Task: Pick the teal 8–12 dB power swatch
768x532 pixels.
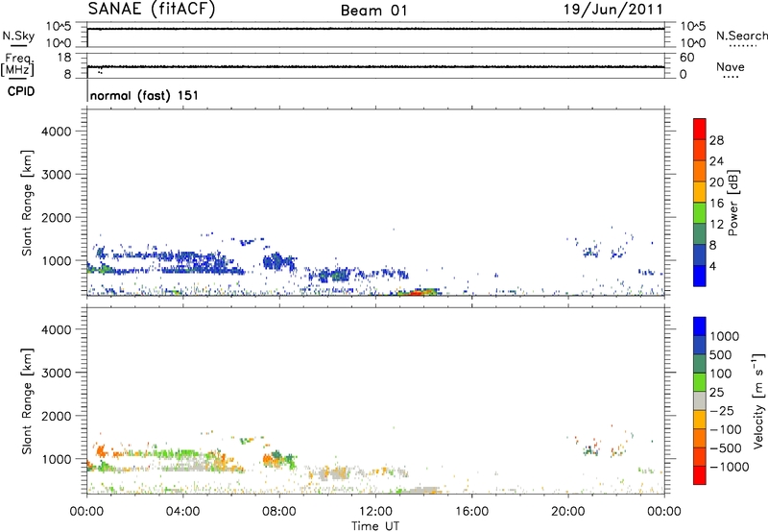Action: 700,233
